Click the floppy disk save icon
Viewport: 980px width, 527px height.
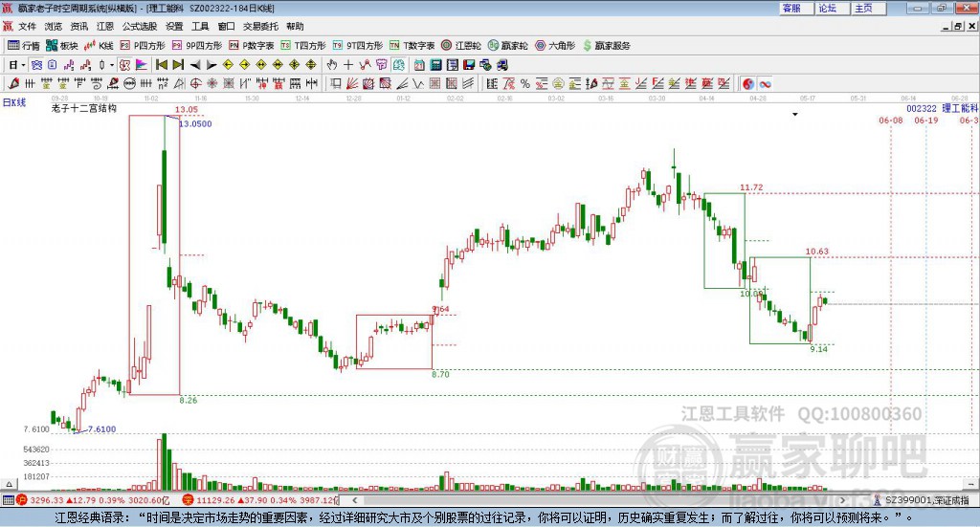pos(469,65)
